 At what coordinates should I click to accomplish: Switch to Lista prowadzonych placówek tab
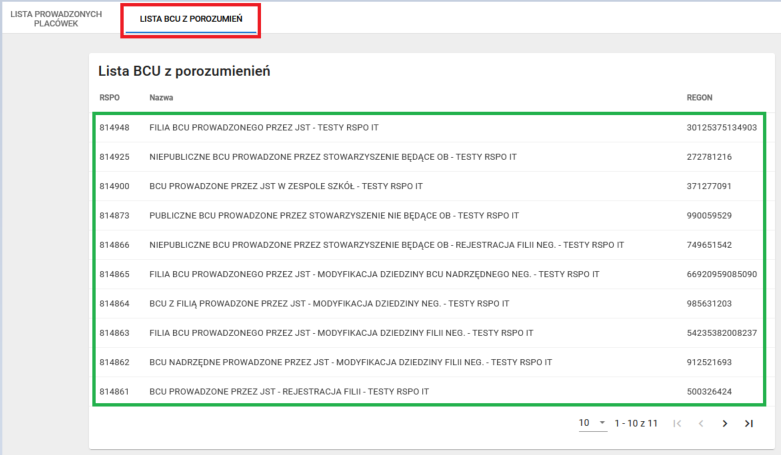point(57,19)
